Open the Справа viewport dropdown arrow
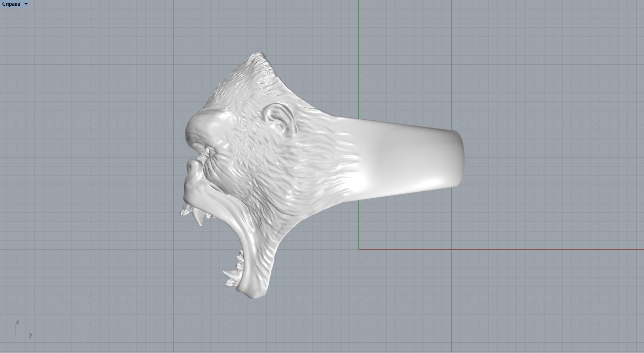Viewport: 644px width, 353px height. [26, 4]
